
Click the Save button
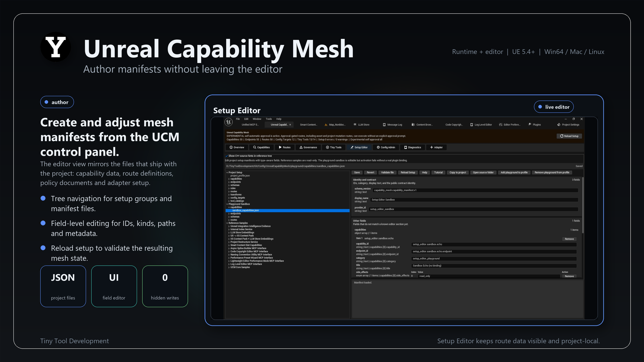(x=357, y=173)
